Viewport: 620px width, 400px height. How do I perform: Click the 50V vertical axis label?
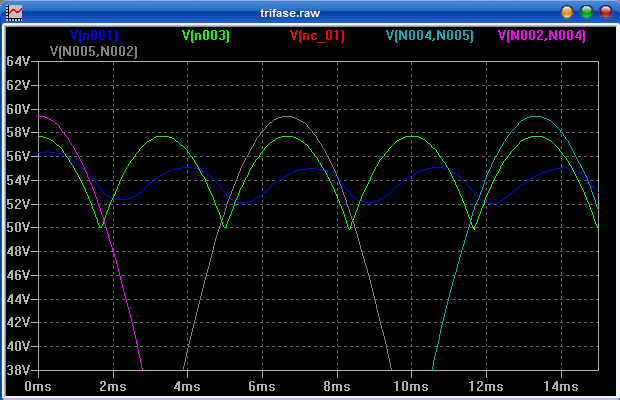click(x=20, y=227)
